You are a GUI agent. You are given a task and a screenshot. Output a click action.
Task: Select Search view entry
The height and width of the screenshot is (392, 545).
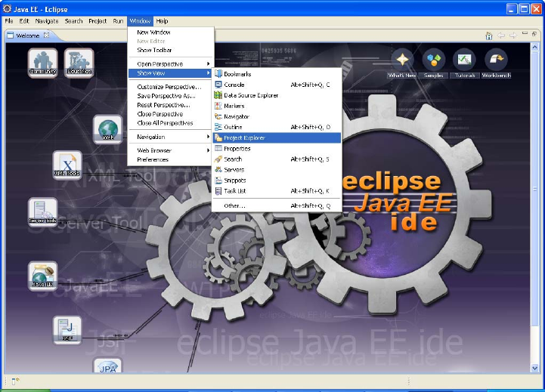click(277, 159)
